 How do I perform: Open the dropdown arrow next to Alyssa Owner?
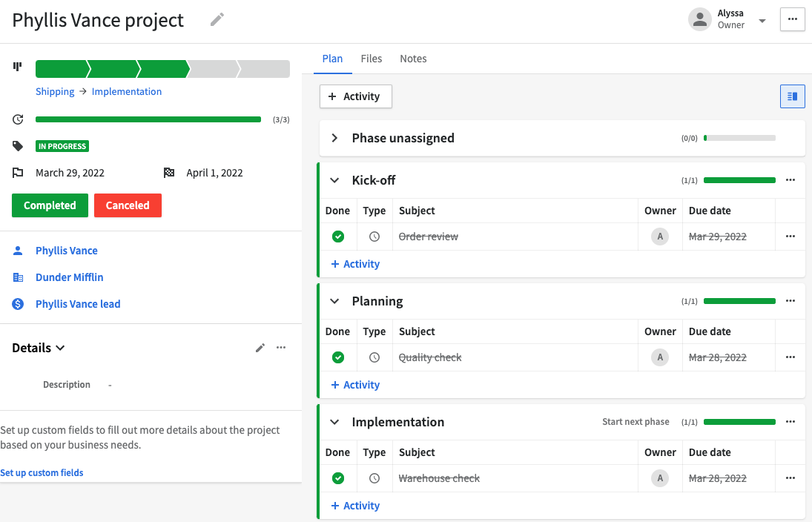tap(762, 20)
